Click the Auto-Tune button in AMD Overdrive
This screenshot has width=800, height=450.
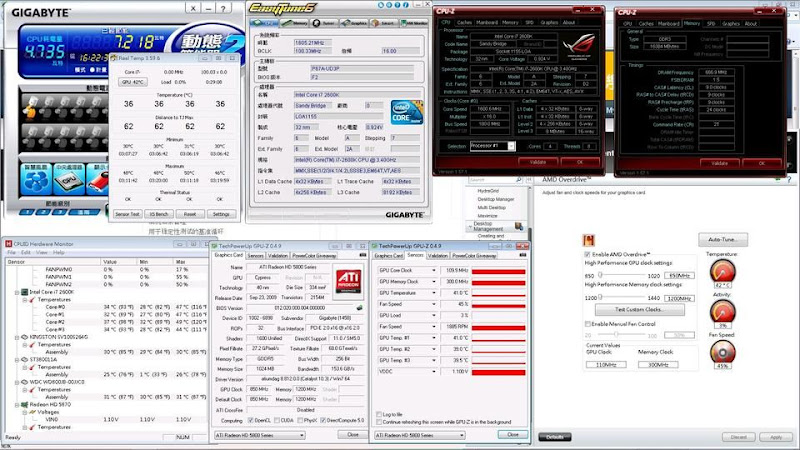(x=722, y=239)
